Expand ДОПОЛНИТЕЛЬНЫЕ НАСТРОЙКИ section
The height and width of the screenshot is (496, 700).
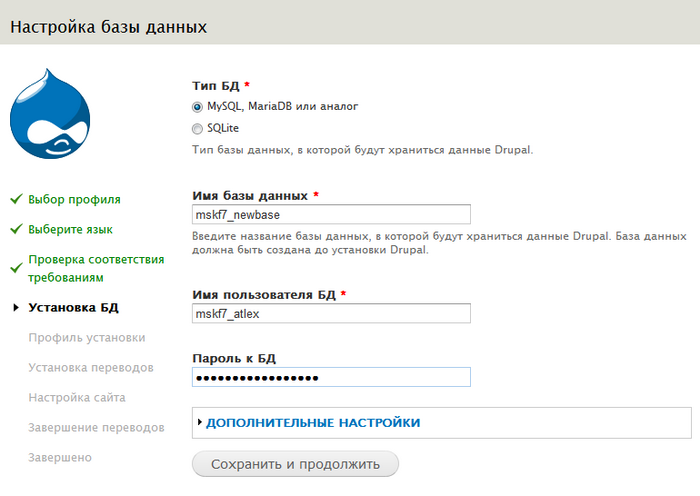pos(313,423)
